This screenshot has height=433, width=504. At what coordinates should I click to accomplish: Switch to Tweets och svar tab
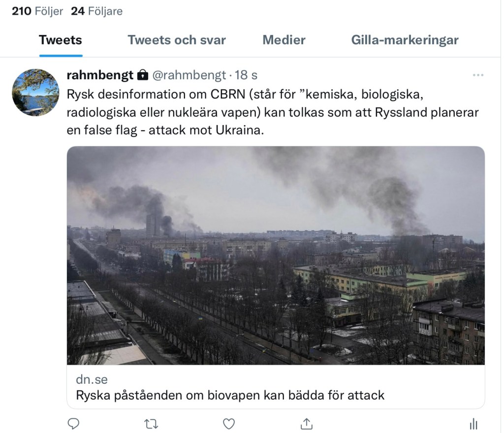[x=177, y=40]
